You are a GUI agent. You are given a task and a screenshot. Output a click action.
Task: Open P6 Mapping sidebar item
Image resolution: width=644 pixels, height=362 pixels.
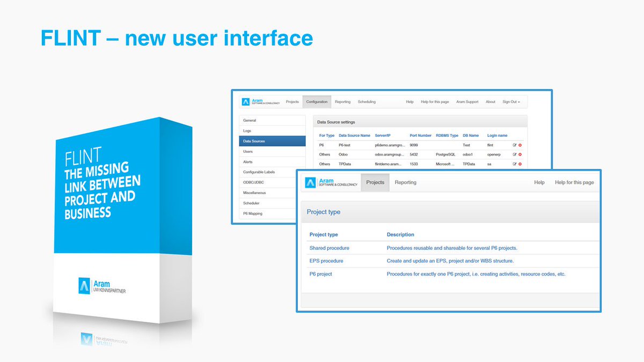pos(268,213)
